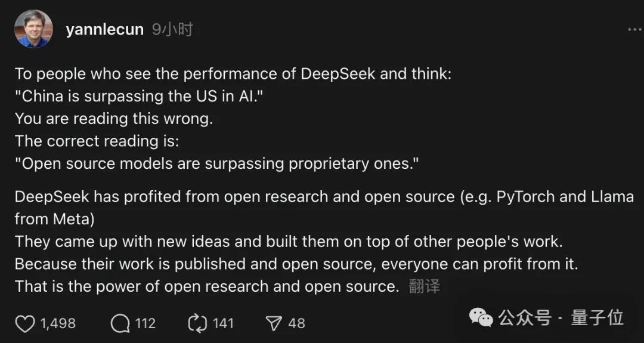Visit the yannlecun username link
This screenshot has width=644, height=343.
coord(104,30)
